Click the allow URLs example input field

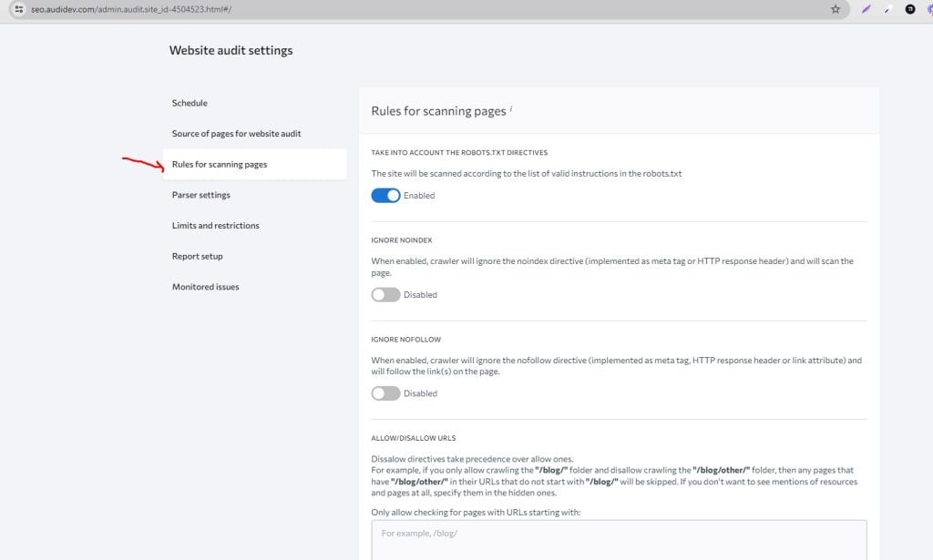click(x=617, y=540)
